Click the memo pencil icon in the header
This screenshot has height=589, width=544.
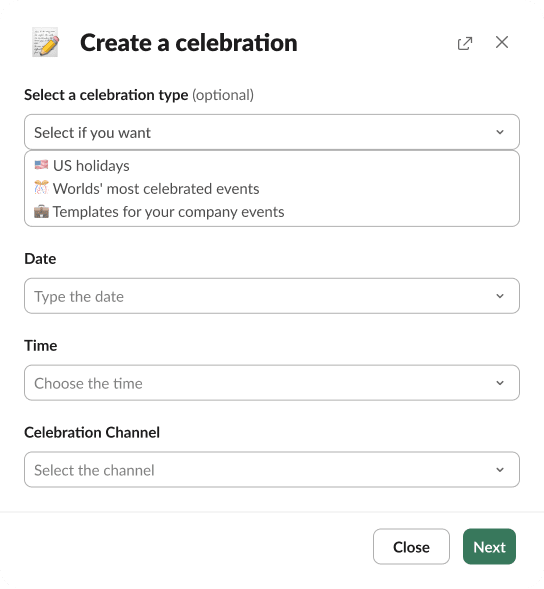click(x=45, y=42)
